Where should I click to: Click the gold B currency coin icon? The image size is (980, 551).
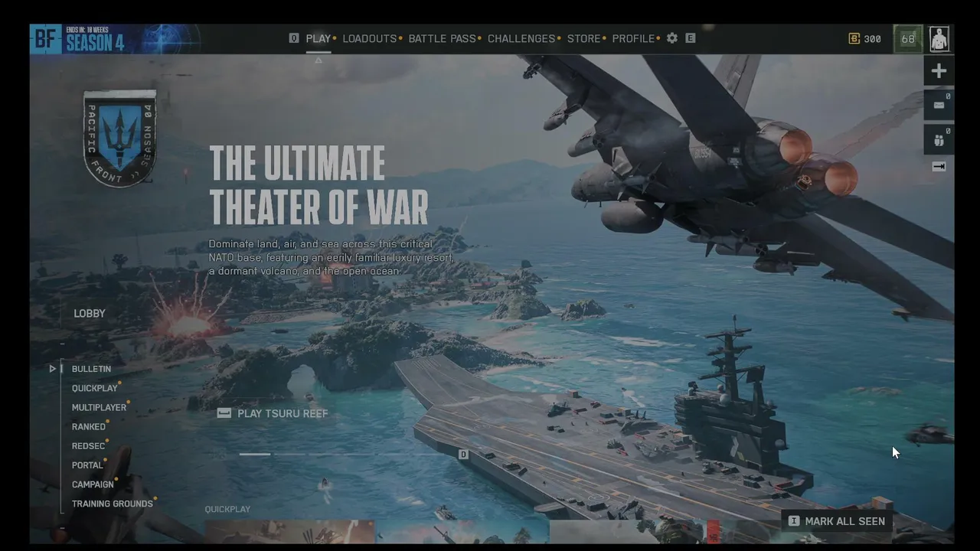854,38
